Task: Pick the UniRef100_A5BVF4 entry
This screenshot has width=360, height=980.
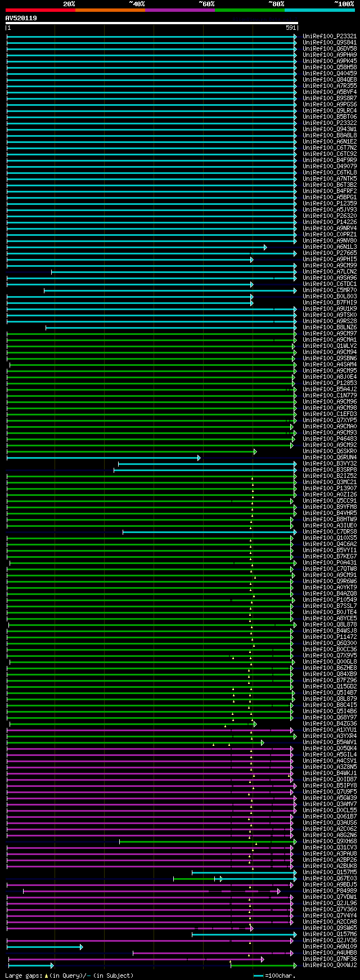Action: (x=330, y=92)
